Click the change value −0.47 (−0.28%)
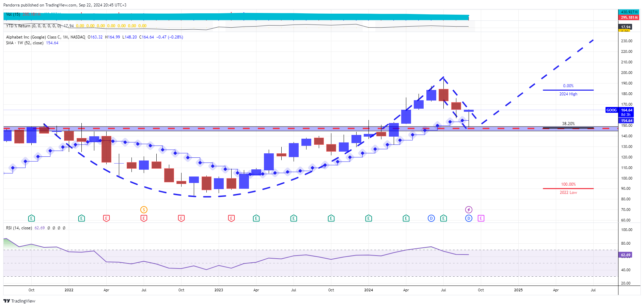Viewport: 644px width, 307px height. (170, 37)
